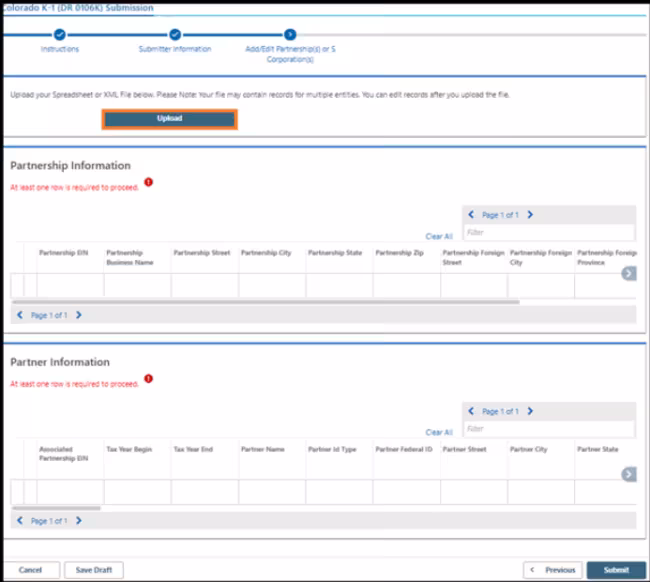The width and height of the screenshot is (650, 582).
Task: Sort by Partnership Zip column header
Action: point(400,253)
